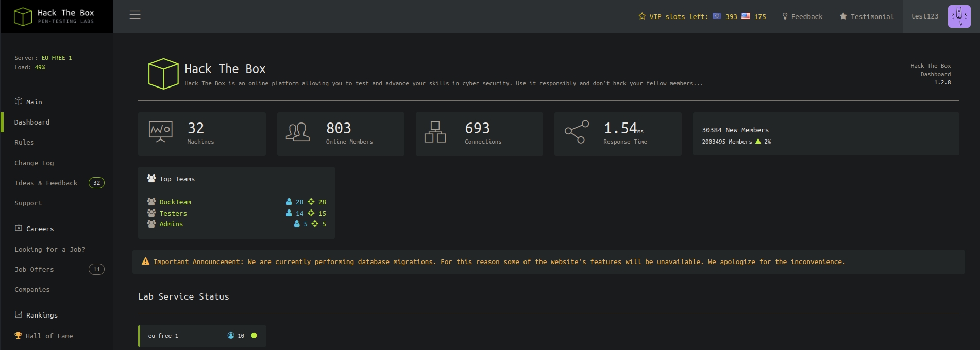Open the DuckTeam team link

175,202
